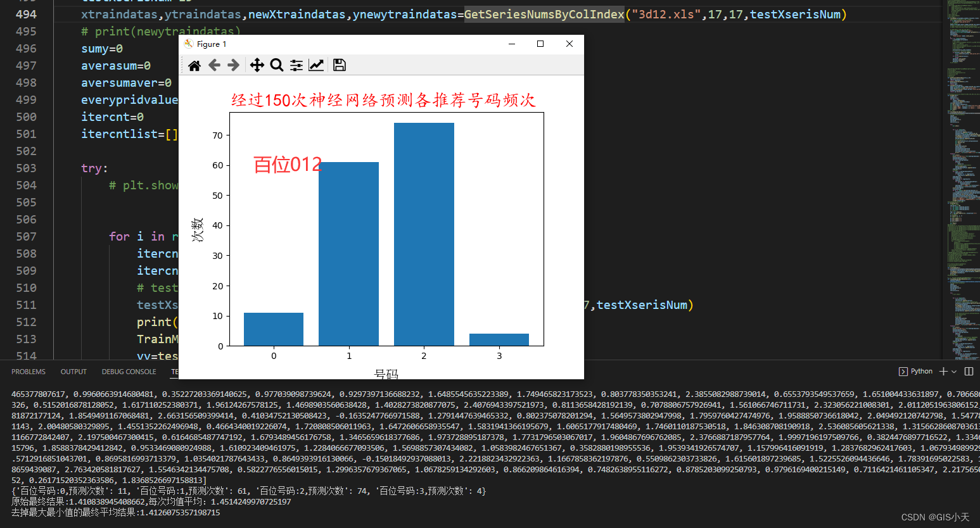
Task: Minimize the Figure 1 window
Action: (x=512, y=44)
